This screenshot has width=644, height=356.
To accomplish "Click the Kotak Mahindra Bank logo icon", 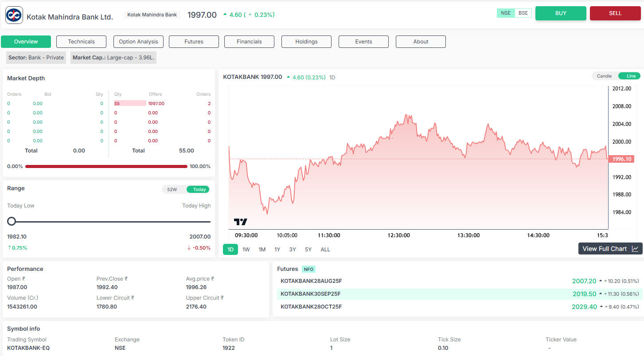I will 14,15.
